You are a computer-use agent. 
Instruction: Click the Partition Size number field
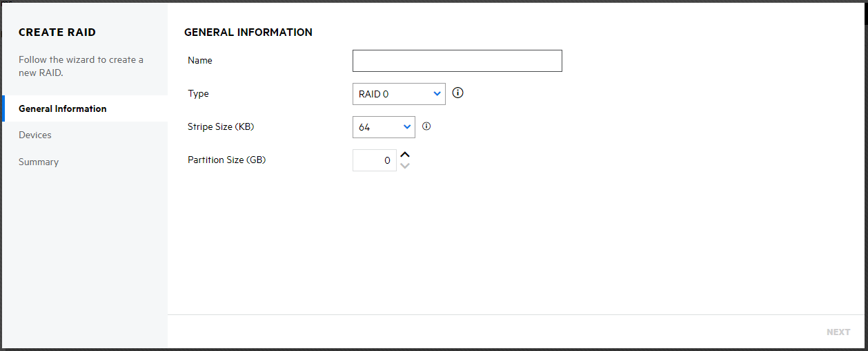coord(374,160)
